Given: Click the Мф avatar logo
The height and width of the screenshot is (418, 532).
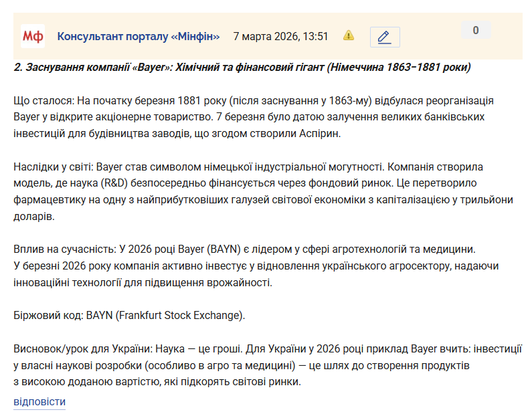Looking at the screenshot, I should point(33,36).
